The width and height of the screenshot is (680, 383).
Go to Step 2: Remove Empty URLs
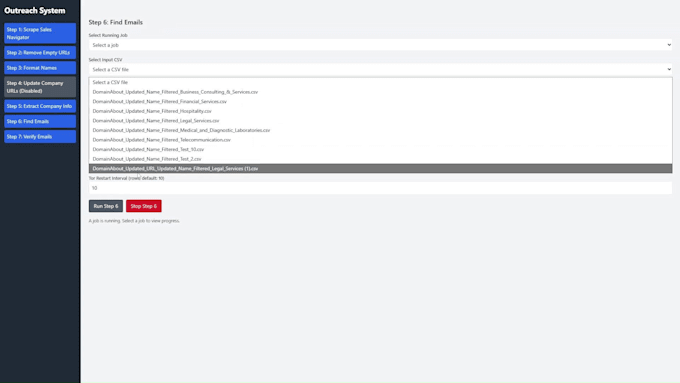(x=40, y=52)
